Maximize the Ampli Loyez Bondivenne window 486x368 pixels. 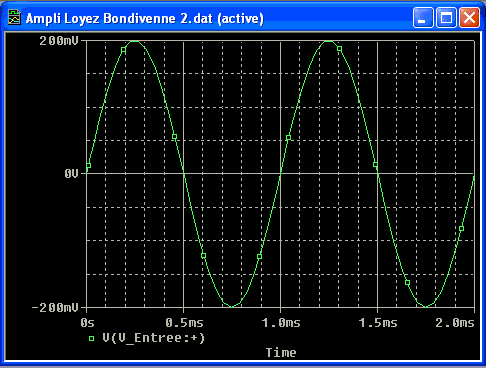click(446, 17)
